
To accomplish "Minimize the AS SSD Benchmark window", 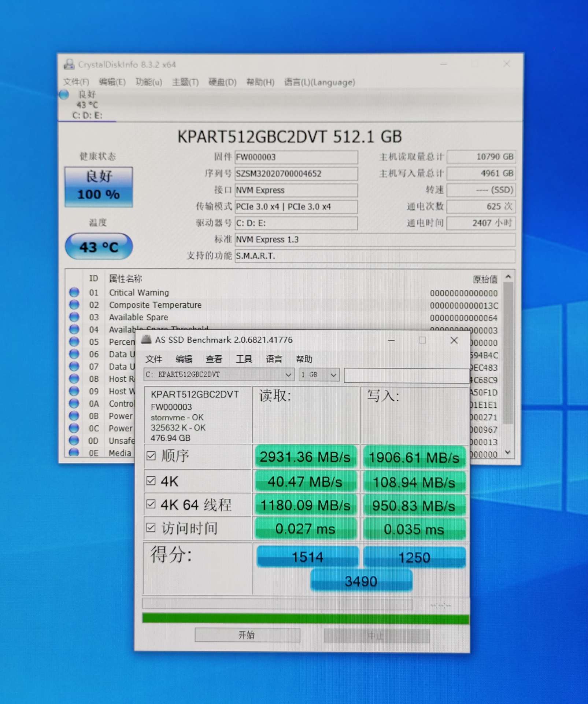I will click(x=391, y=340).
